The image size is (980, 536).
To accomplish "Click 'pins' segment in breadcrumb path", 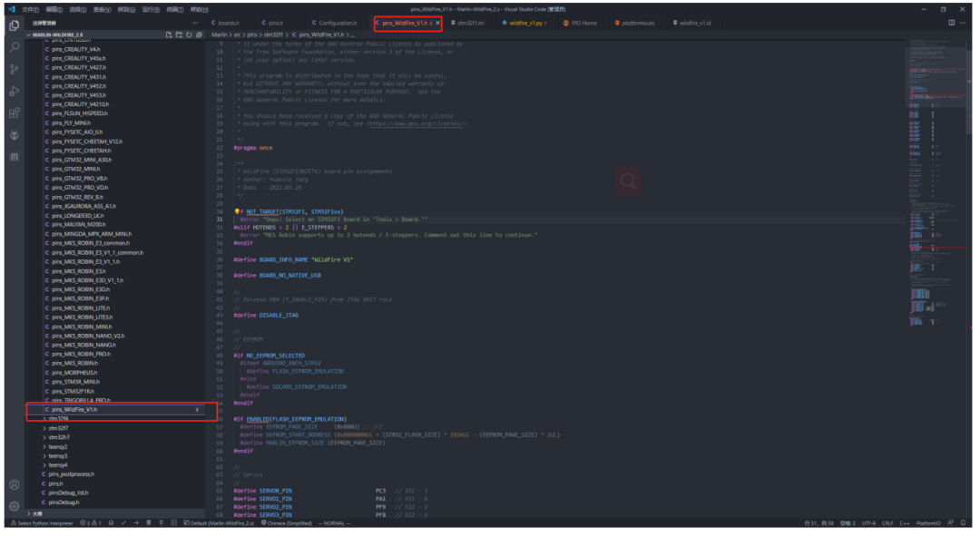I will (252, 35).
